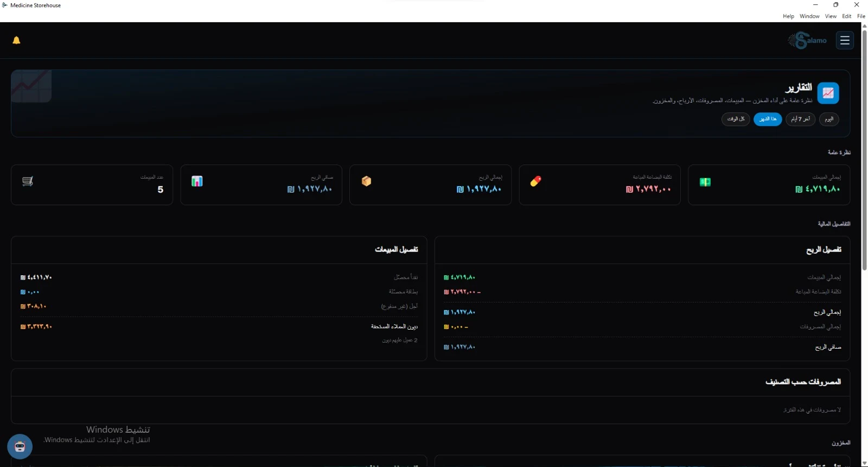The height and width of the screenshot is (467, 868).
Task: Click the التقارير page heading
Action: point(799,87)
